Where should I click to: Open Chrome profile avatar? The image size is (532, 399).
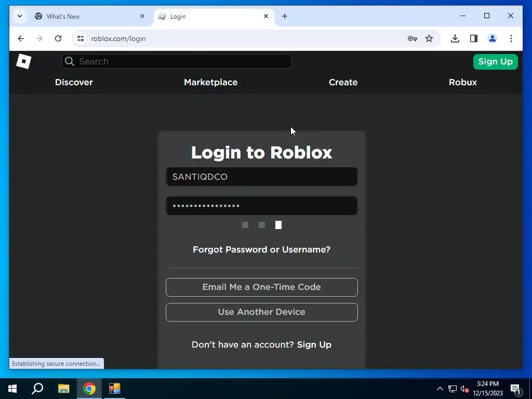coord(493,38)
